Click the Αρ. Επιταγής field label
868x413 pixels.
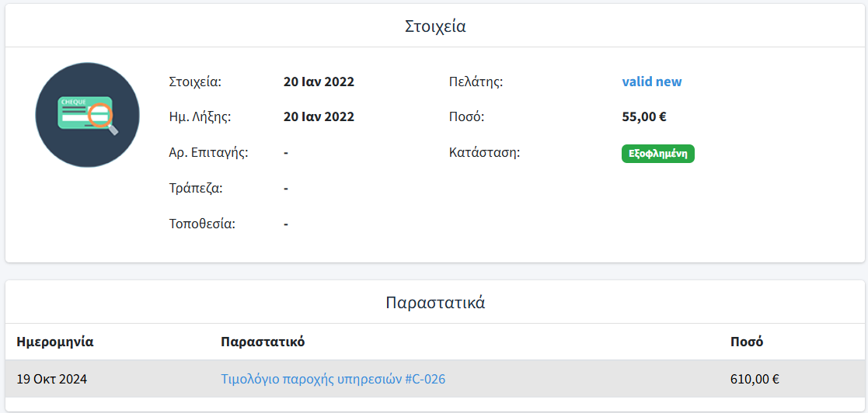[x=208, y=153]
